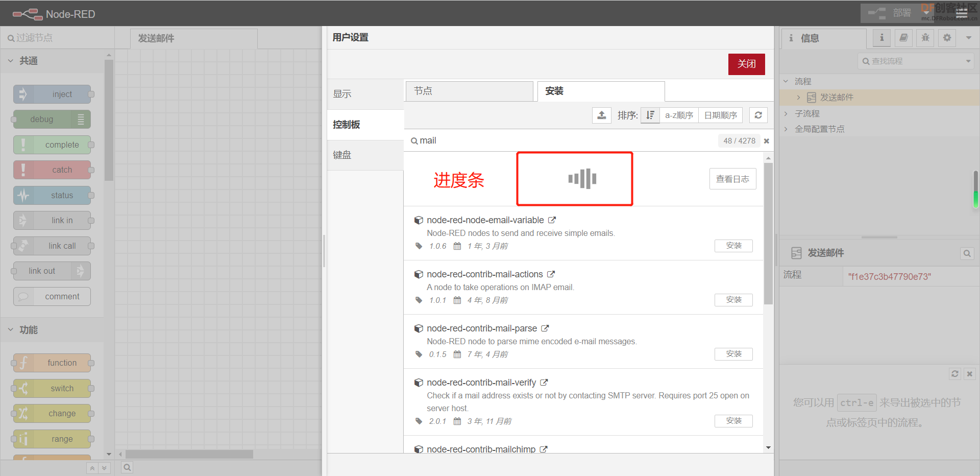Viewport: 980px width, 476px height.
Task: Choose the change node
Action: [52, 413]
